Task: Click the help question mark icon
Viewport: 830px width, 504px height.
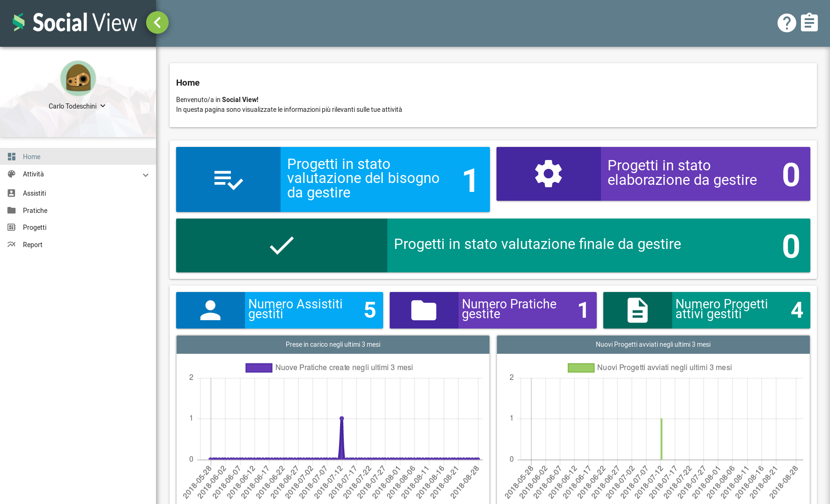Action: pyautogui.click(x=786, y=23)
